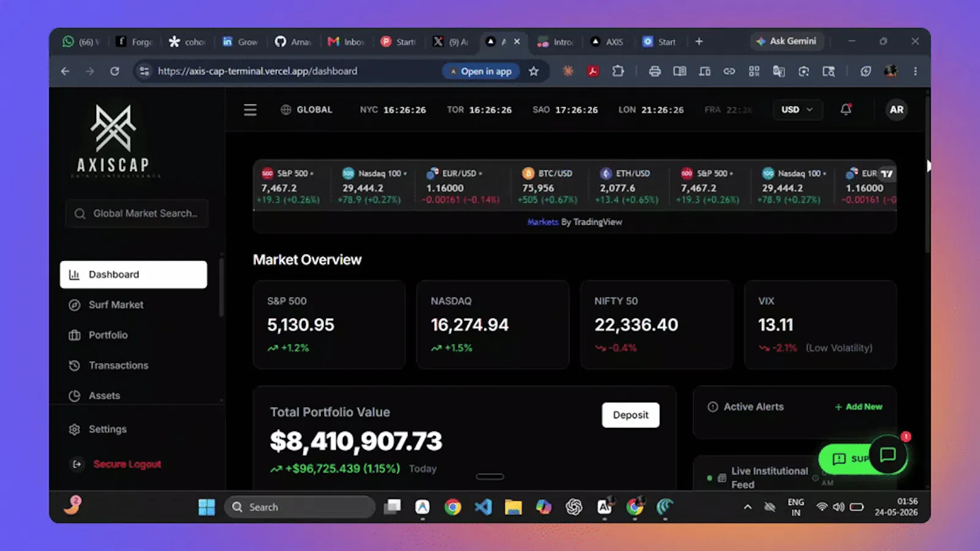Click the taskbar Search box
980x551 pixels.
point(300,507)
